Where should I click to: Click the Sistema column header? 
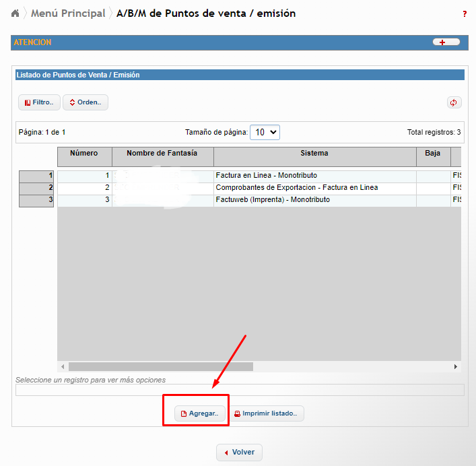pyautogui.click(x=314, y=154)
